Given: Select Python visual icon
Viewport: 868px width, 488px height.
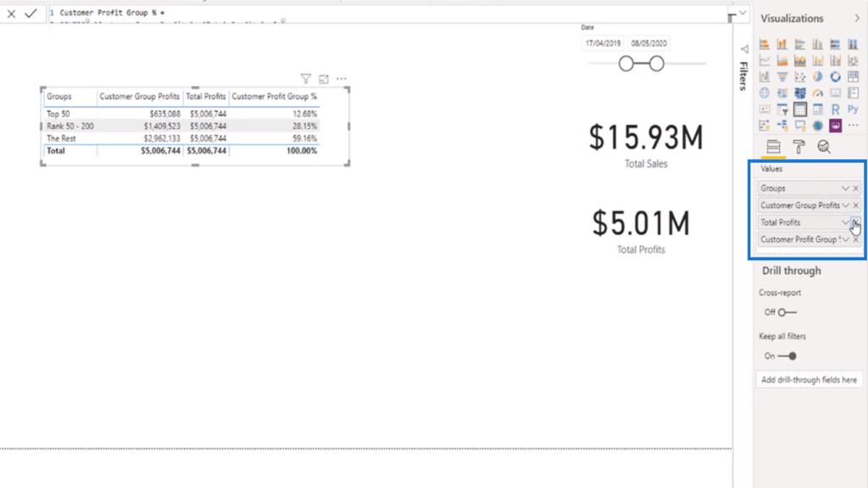Looking at the screenshot, I should (x=853, y=109).
